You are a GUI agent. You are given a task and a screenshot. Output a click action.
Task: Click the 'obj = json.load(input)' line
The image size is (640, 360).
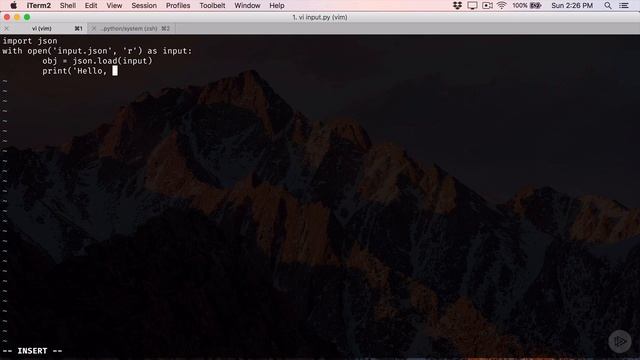pyautogui.click(x=97, y=61)
